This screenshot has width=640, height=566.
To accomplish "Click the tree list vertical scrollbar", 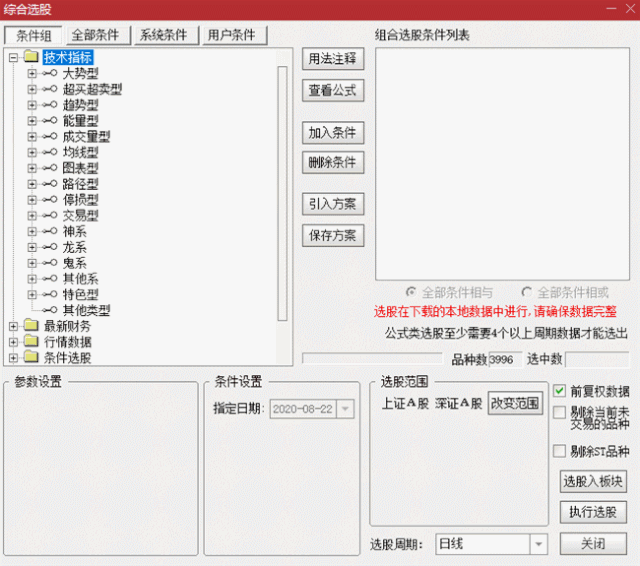I will 282,193.
